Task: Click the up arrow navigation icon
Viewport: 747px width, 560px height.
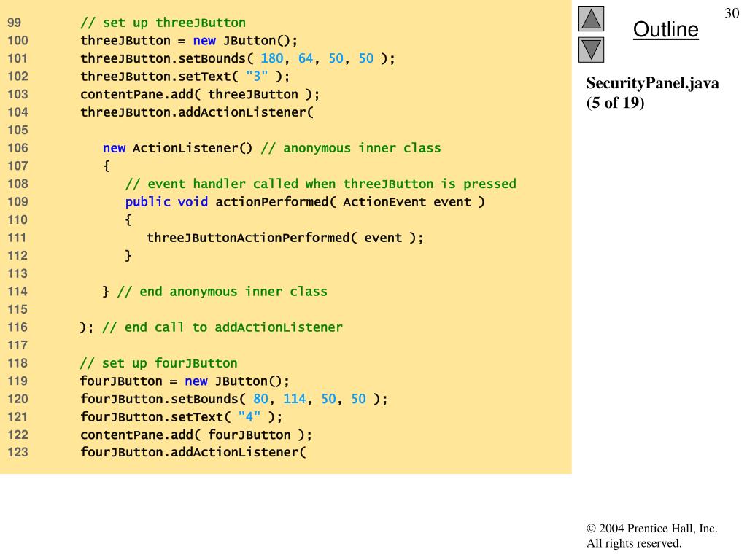Action: pos(591,18)
